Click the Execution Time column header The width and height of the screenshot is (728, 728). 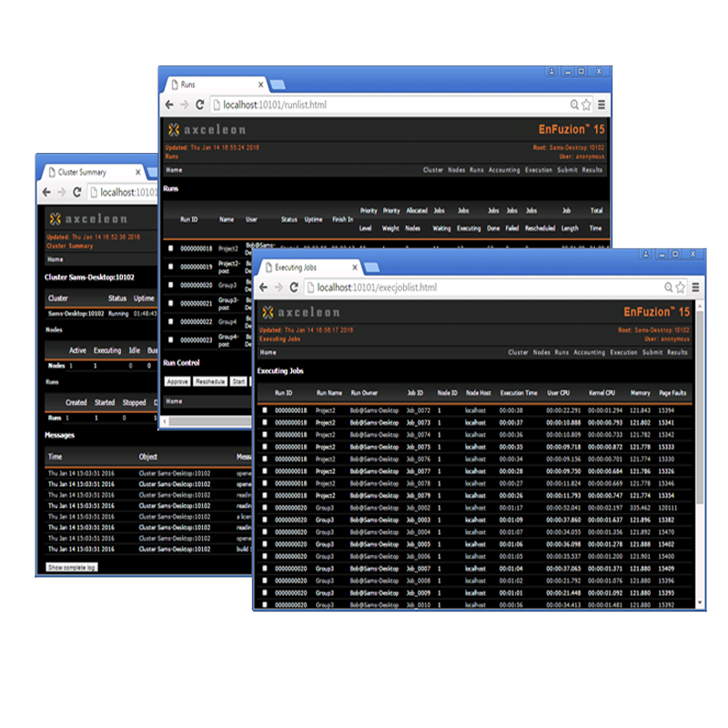[519, 393]
